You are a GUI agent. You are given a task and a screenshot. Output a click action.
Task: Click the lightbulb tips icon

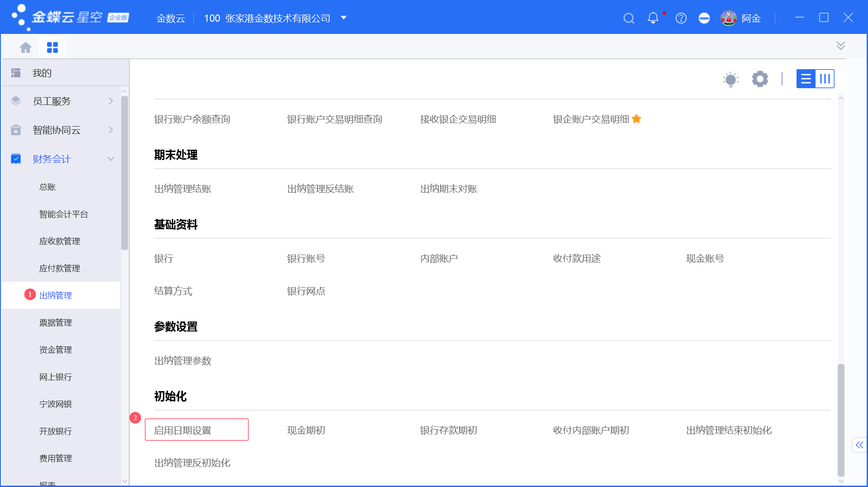[730, 79]
